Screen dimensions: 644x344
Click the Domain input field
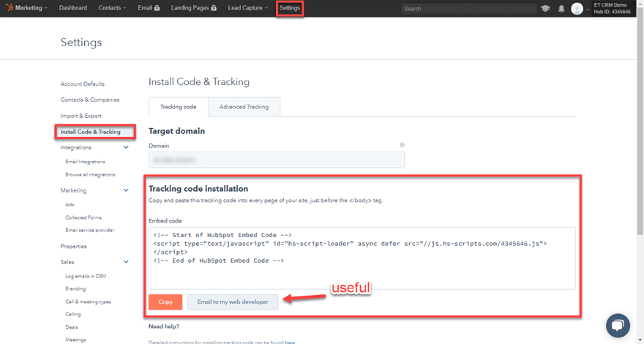tap(277, 160)
